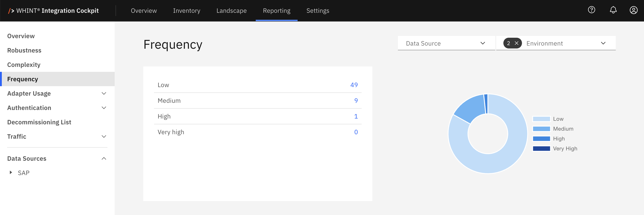Toggle the High legend swatch
The width and height of the screenshot is (644, 215).
tap(541, 138)
